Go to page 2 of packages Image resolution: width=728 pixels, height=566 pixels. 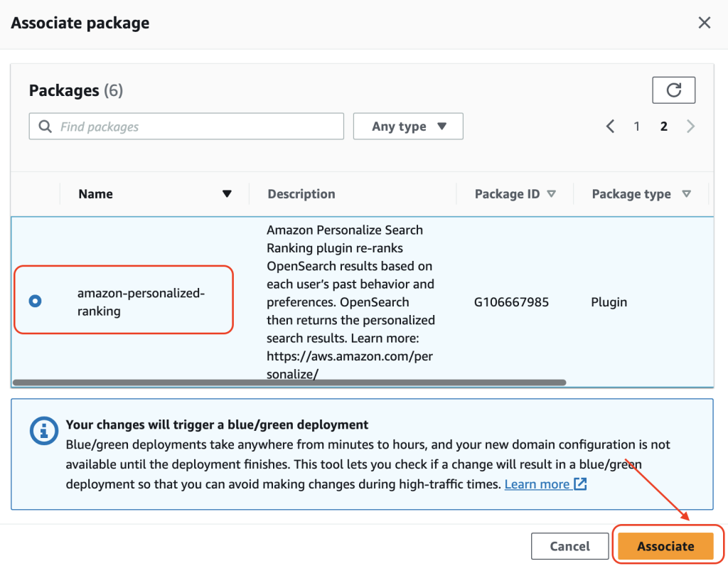tap(664, 127)
